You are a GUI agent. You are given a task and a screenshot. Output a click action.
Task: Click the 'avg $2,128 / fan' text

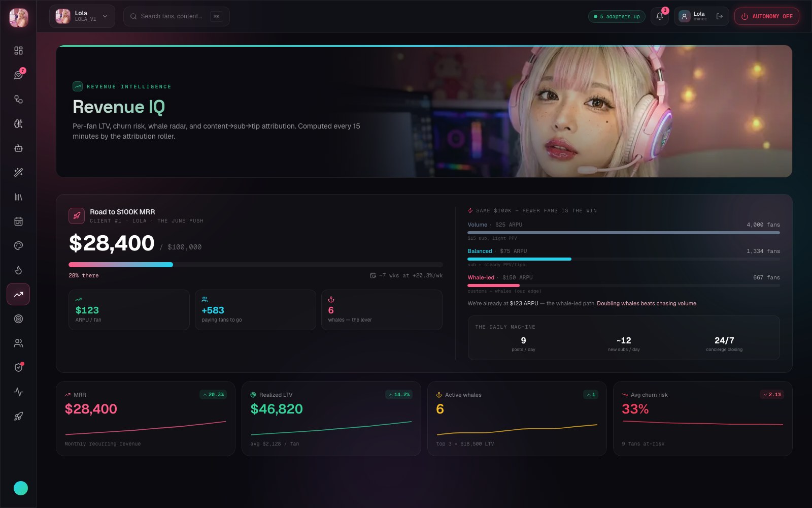[275, 444]
